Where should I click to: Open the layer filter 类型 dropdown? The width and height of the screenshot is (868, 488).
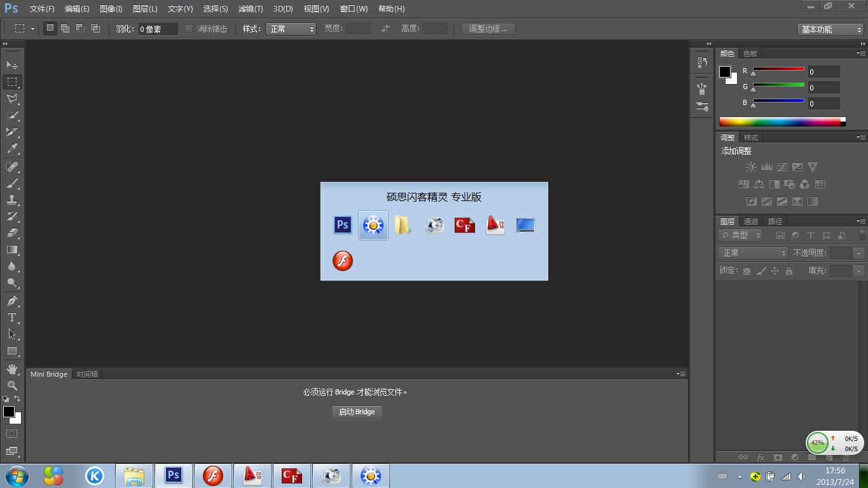tap(741, 235)
